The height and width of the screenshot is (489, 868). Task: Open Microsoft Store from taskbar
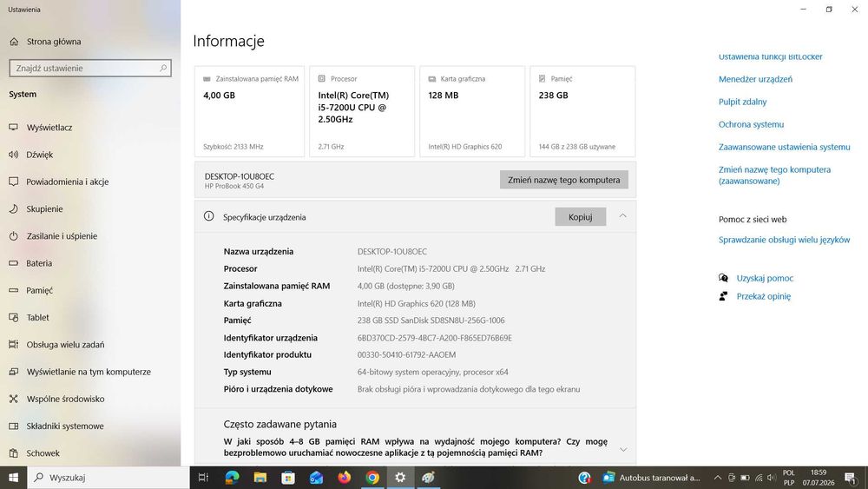288,478
